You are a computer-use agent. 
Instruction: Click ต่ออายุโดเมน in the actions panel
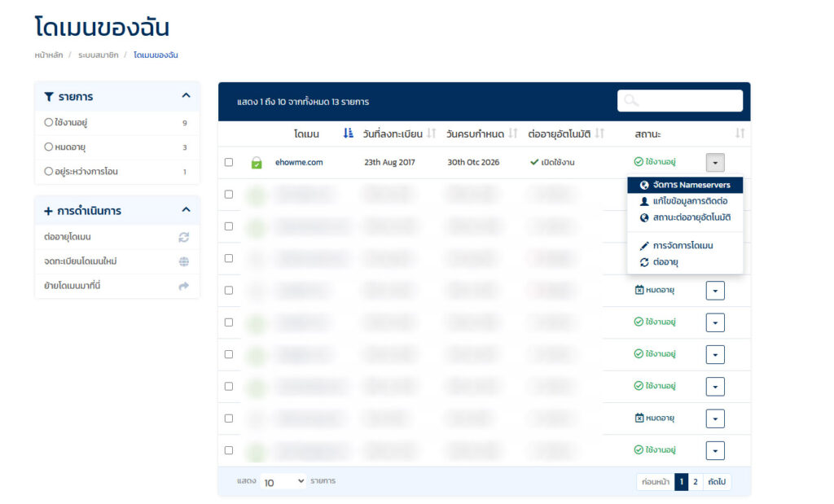click(117, 237)
